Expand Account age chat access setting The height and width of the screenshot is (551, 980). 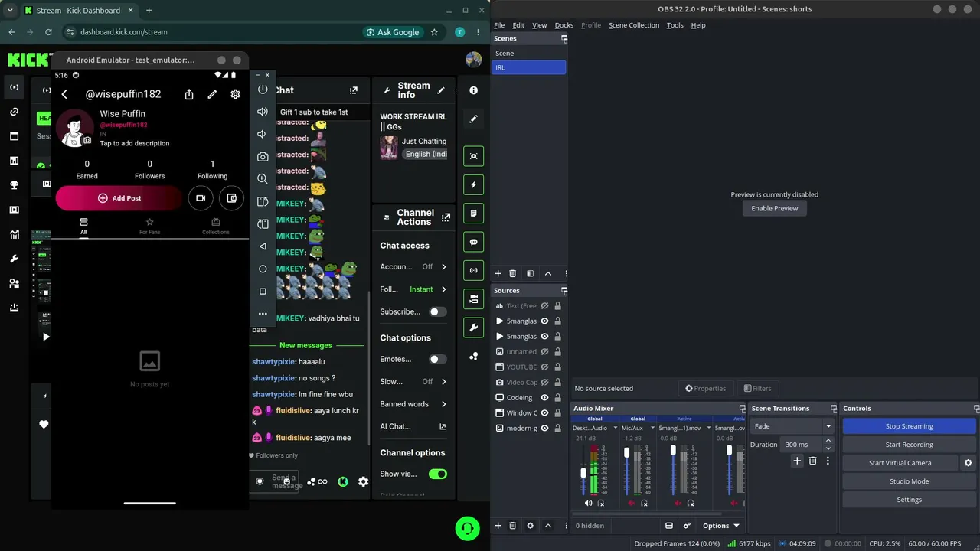click(444, 267)
